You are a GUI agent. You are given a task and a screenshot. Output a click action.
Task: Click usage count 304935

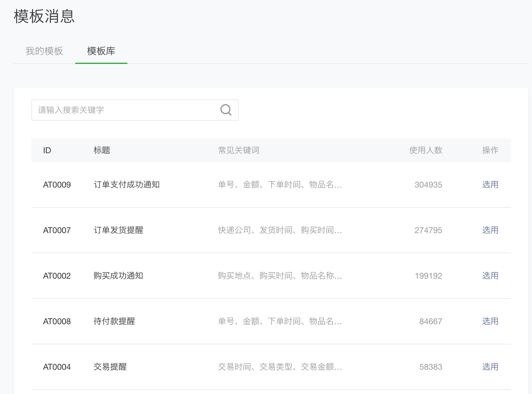(428, 185)
